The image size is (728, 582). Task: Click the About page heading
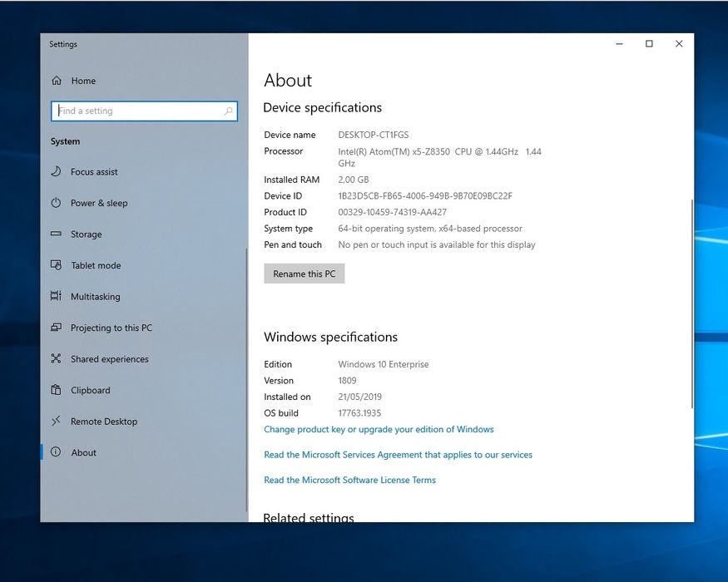coord(288,81)
